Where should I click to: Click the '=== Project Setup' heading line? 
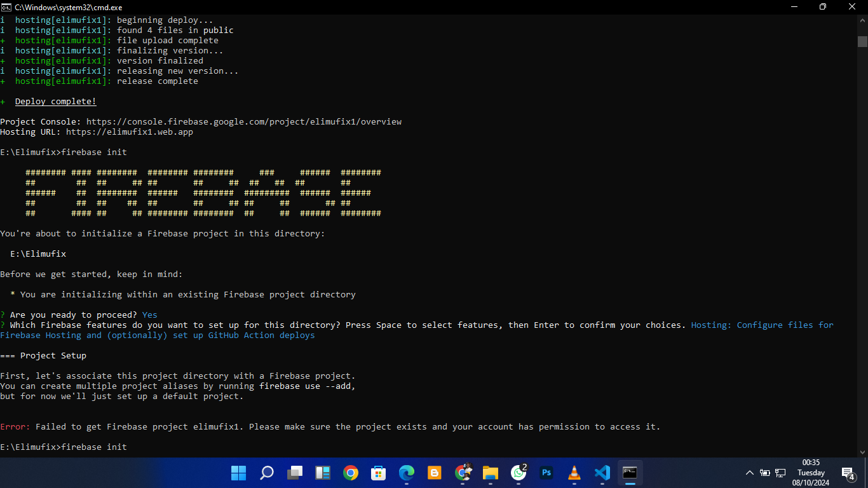coord(43,356)
